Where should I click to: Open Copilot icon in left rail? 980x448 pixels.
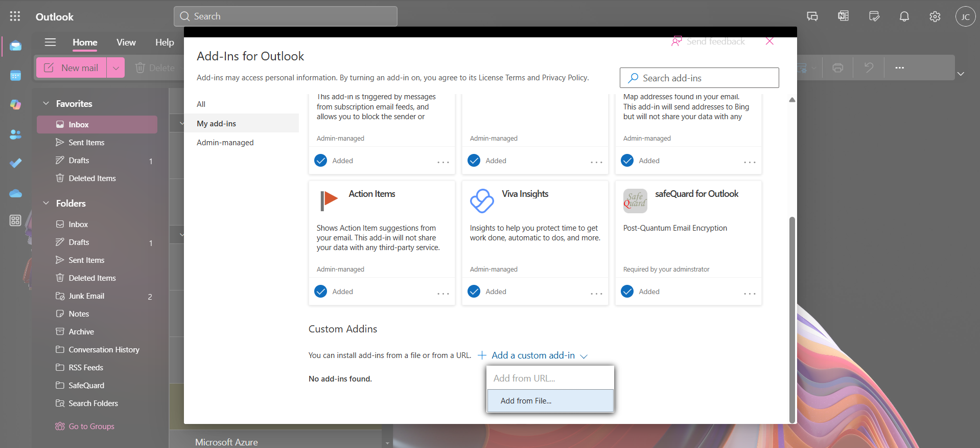click(15, 104)
